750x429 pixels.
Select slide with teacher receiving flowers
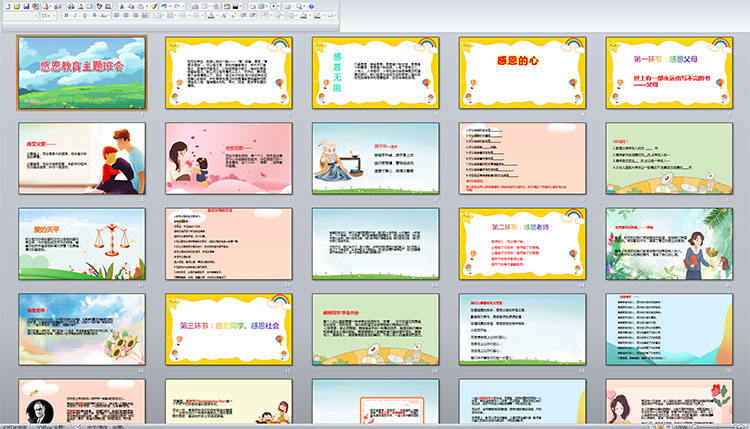tap(669, 244)
